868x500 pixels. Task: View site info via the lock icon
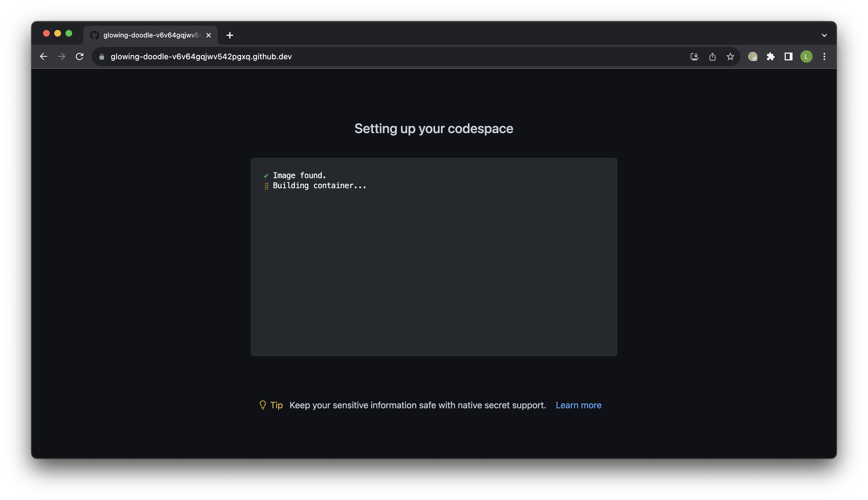[102, 57]
